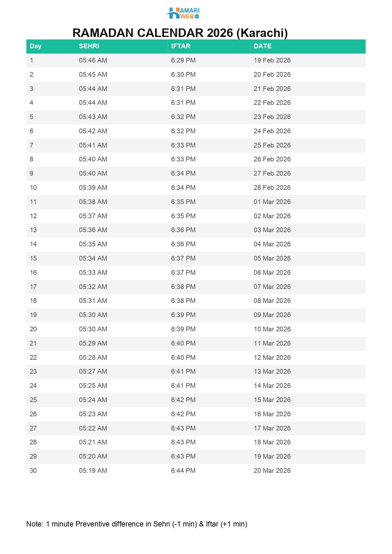Screen dimensions: 392x554
Task: Click Sehri time 05:25 AM
Action: [93, 386]
